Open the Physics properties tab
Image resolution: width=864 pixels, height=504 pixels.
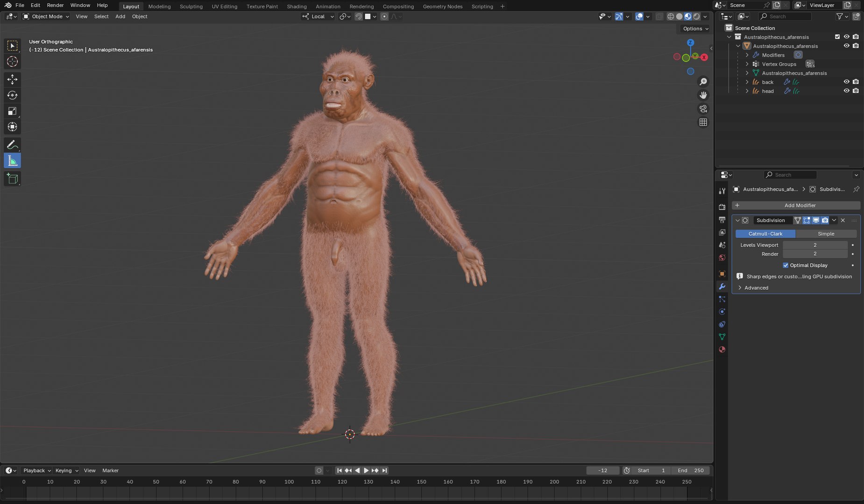[x=722, y=312]
